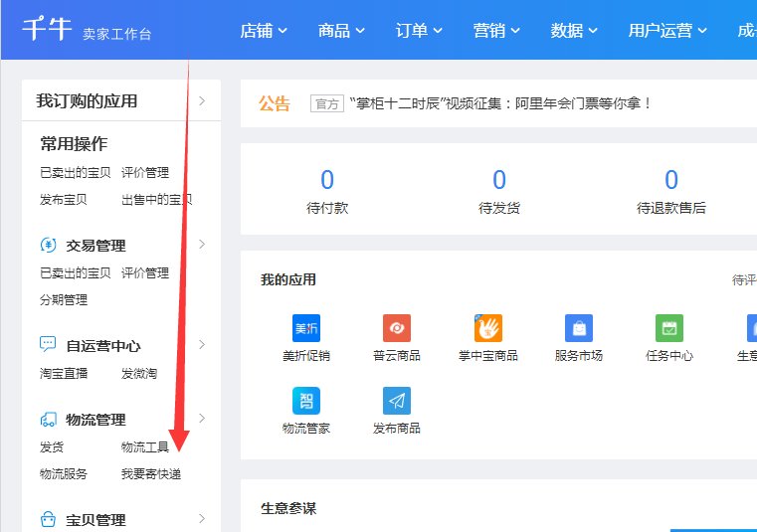This screenshot has height=532, width=757.
Task: Click the 出售中的宝贝 link
Action: 156,200
